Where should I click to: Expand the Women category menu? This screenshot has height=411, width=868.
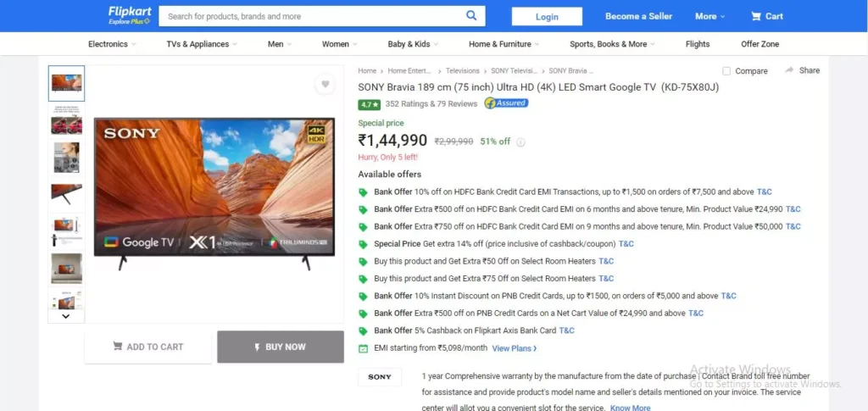tap(339, 44)
